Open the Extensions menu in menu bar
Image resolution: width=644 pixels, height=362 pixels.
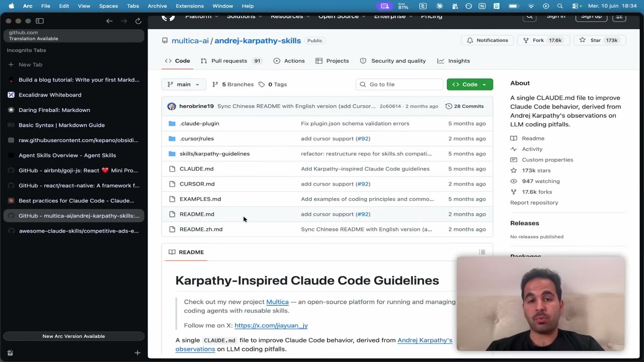click(190, 6)
